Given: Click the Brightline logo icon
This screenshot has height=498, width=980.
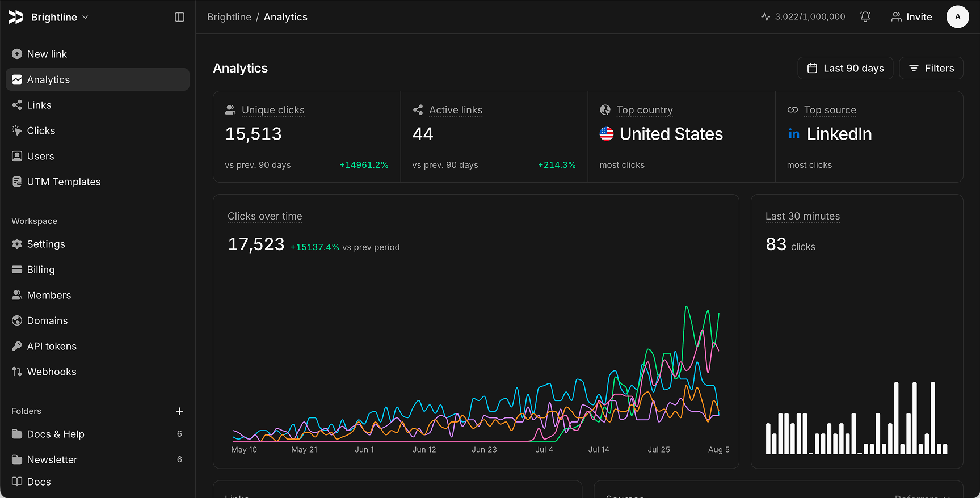Looking at the screenshot, I should coord(16,17).
